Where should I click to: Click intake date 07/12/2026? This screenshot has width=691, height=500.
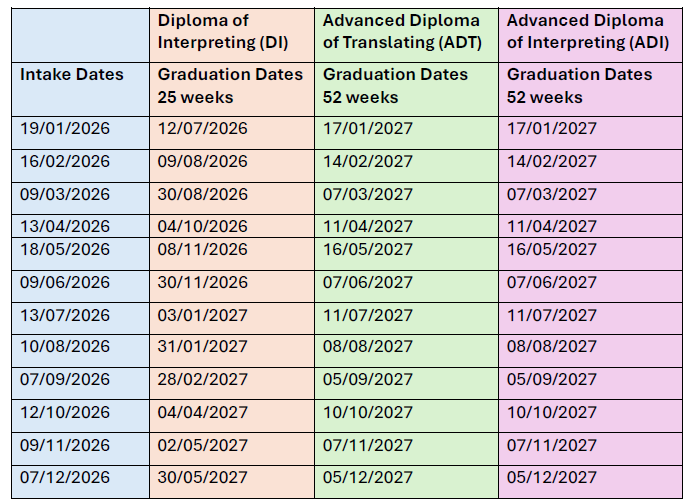[66, 477]
